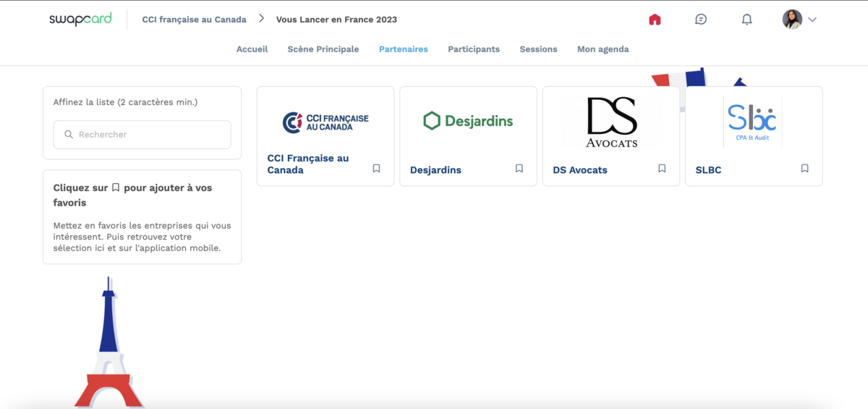The width and height of the screenshot is (868, 409).
Task: Click the user profile avatar
Action: pyautogui.click(x=792, y=20)
